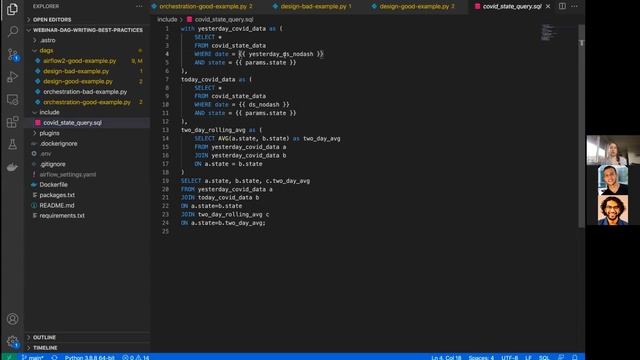Open orchestration-bad-example.py in Explorer
This screenshot has width=640, height=360.
point(85,92)
